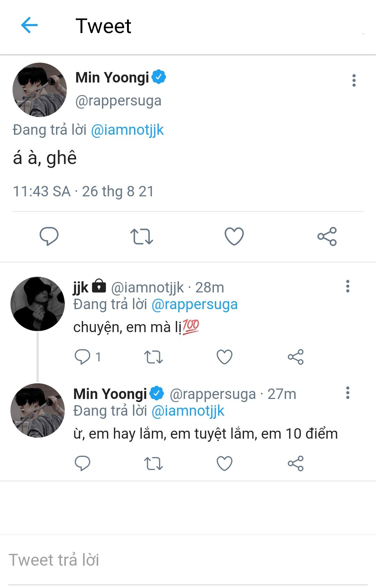376x588 pixels.
Task: Reply to the "em 10 điểm" tweet
Action: click(83, 463)
